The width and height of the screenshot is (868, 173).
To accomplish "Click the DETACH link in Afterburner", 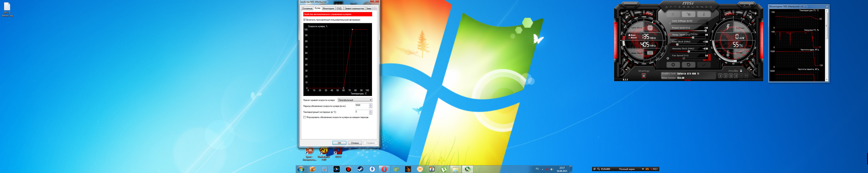I will coord(688,80).
